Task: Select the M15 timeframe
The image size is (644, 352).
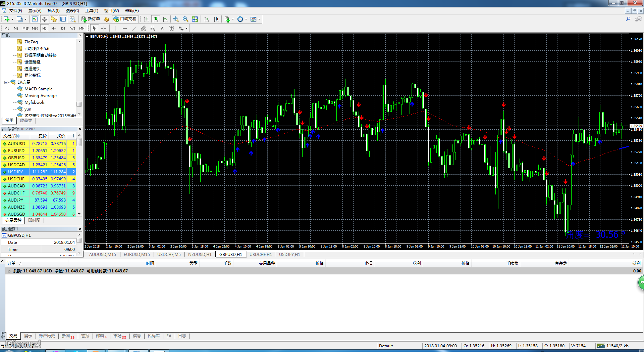Action: tap(25, 29)
